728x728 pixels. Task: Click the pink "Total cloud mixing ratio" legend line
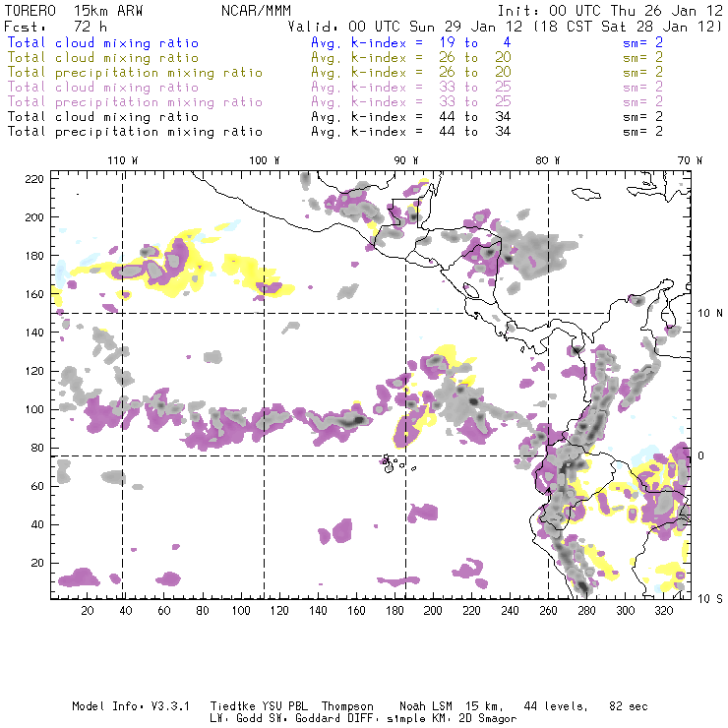click(x=103, y=88)
